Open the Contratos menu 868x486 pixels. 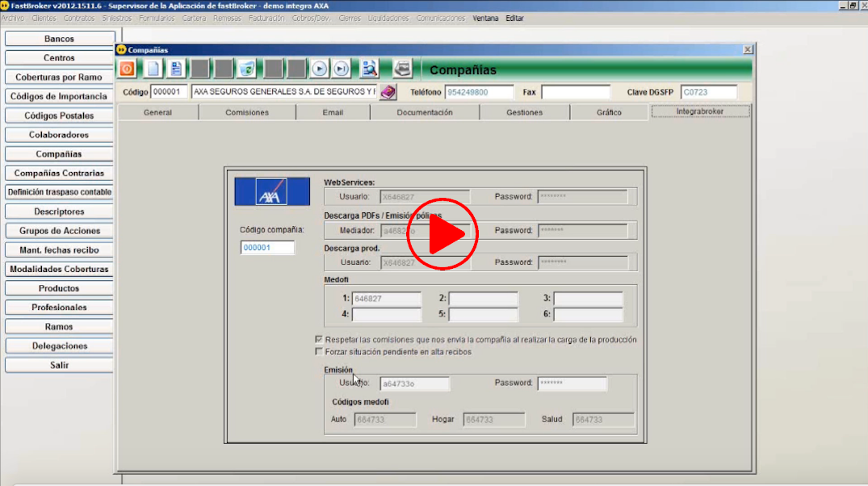pos(79,19)
